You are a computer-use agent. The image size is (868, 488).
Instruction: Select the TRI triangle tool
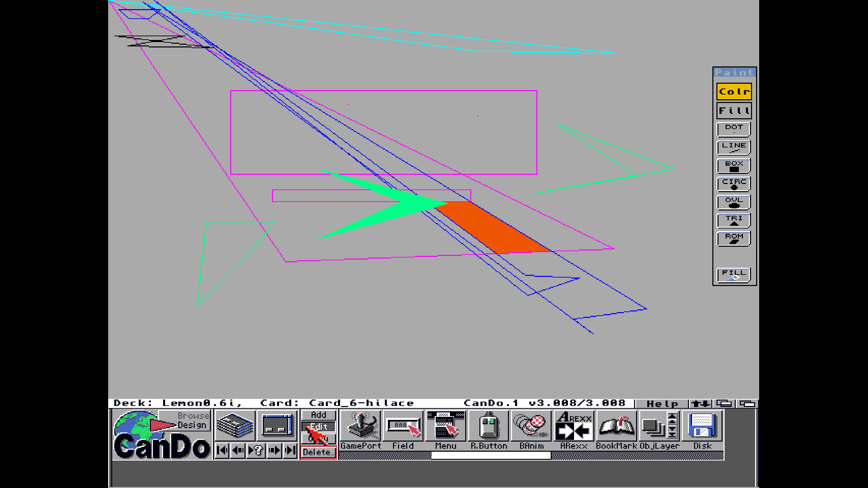(733, 220)
